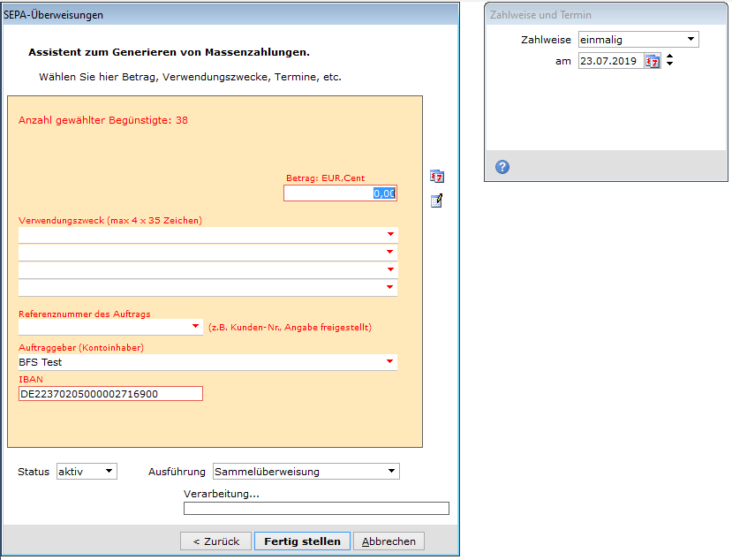Expand the fourth Verwendungszweck line dropdown
Viewport: 732px width, 560px height.
[390, 287]
